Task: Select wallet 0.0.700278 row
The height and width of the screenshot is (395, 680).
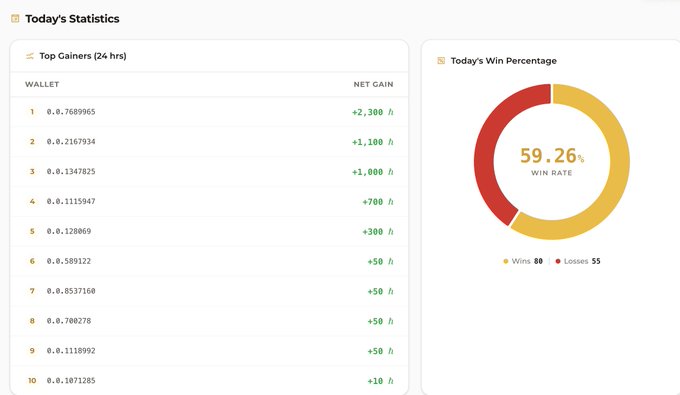Action: tap(209, 321)
